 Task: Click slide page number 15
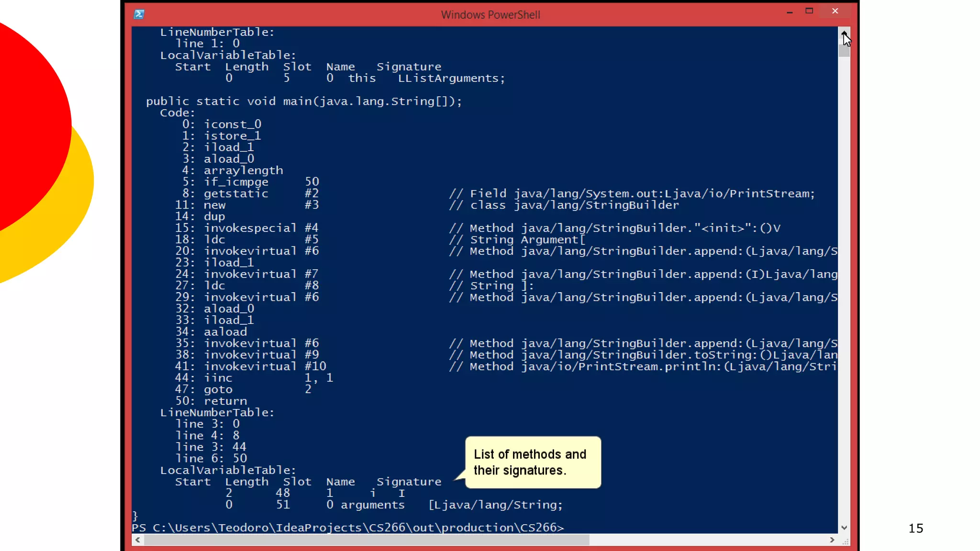click(915, 529)
